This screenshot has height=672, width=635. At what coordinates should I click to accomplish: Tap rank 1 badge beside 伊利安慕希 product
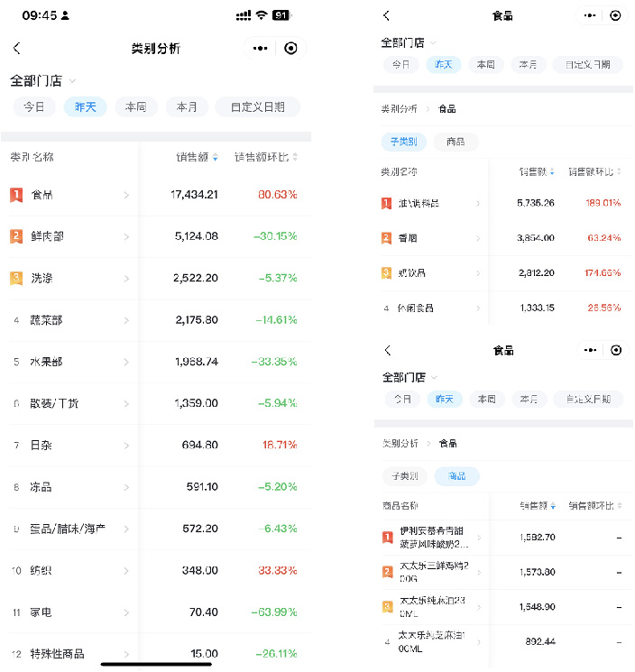coord(387,537)
